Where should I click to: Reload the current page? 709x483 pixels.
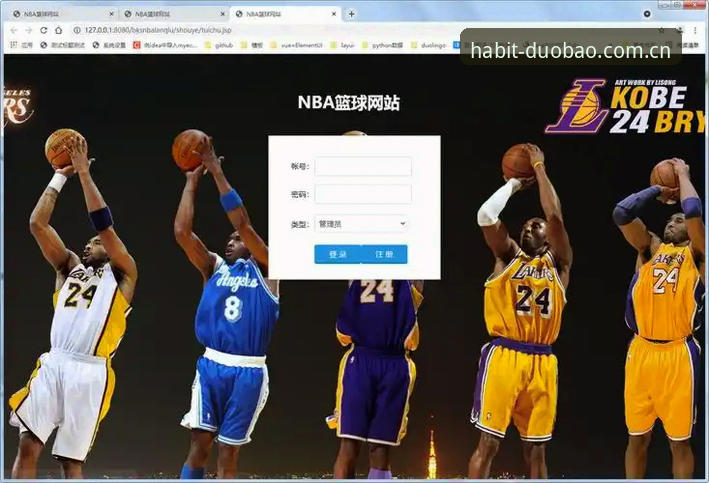[x=43, y=30]
